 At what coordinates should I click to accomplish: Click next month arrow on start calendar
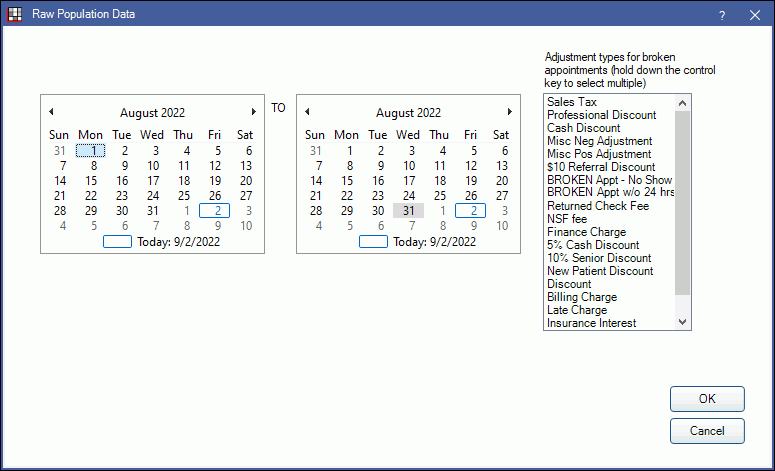click(x=253, y=112)
